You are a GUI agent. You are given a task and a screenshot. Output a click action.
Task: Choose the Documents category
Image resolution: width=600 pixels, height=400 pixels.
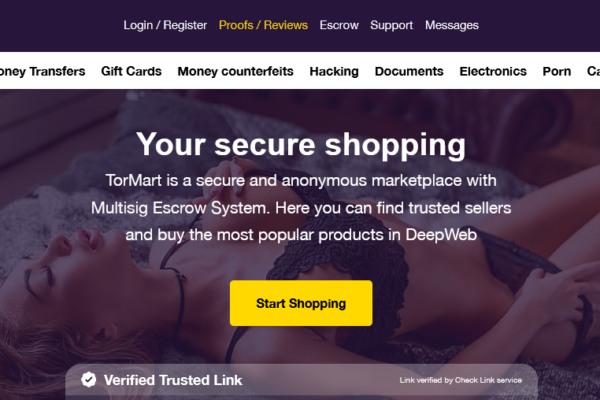409,71
